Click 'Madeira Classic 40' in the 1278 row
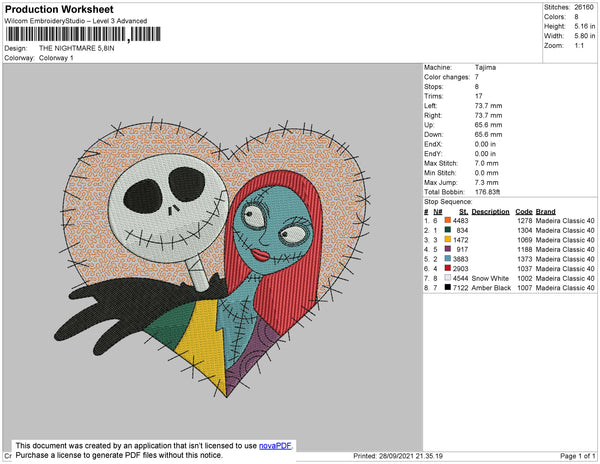Image resolution: width=600 pixels, height=464 pixels. coord(565,221)
